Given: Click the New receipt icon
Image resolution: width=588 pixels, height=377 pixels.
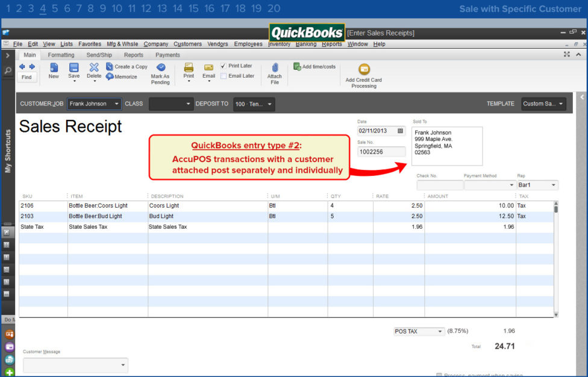Looking at the screenshot, I should point(54,67).
